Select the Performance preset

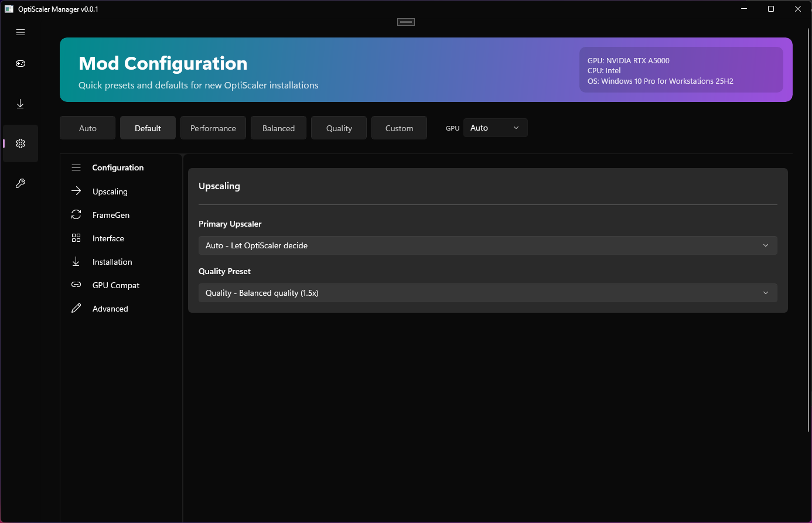(213, 128)
